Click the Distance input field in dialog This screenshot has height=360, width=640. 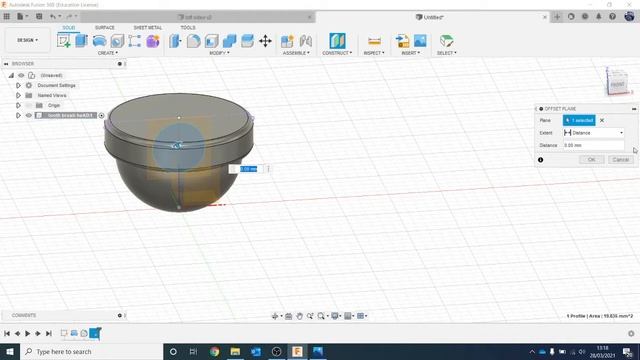pos(593,145)
